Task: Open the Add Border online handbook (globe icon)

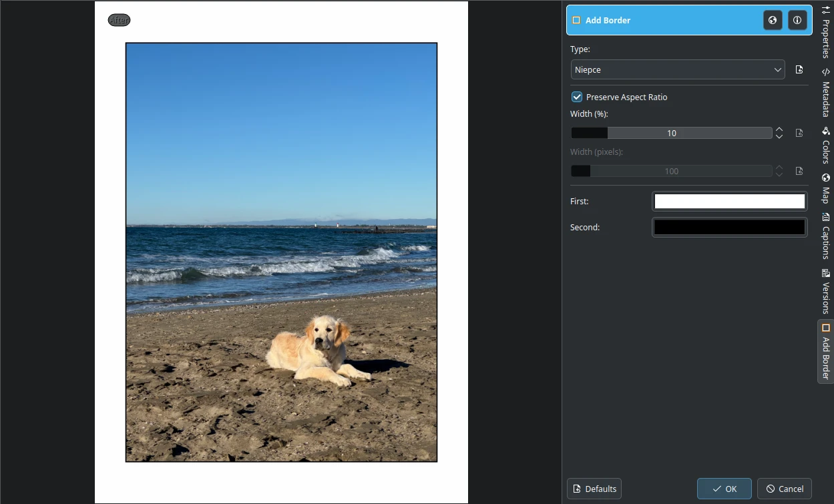Action: (x=772, y=20)
